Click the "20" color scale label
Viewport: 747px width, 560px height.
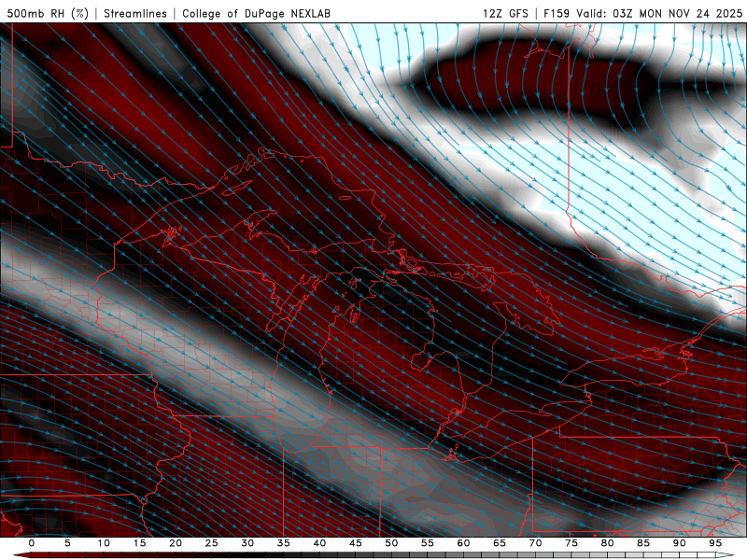(x=176, y=543)
